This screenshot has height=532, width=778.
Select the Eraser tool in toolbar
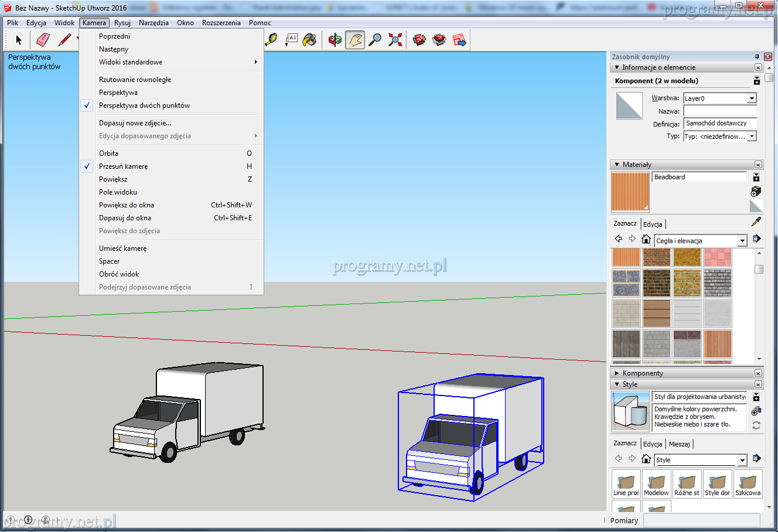point(43,40)
